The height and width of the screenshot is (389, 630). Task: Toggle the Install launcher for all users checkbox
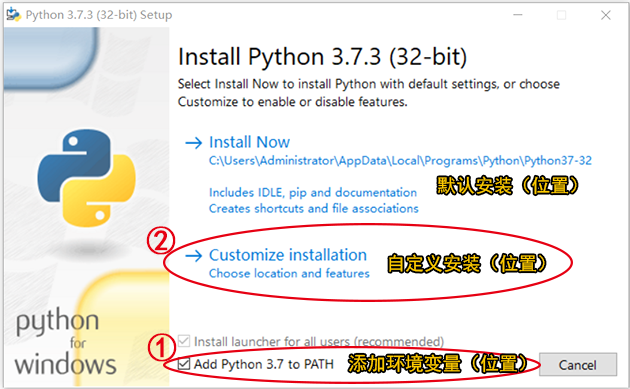click(184, 341)
